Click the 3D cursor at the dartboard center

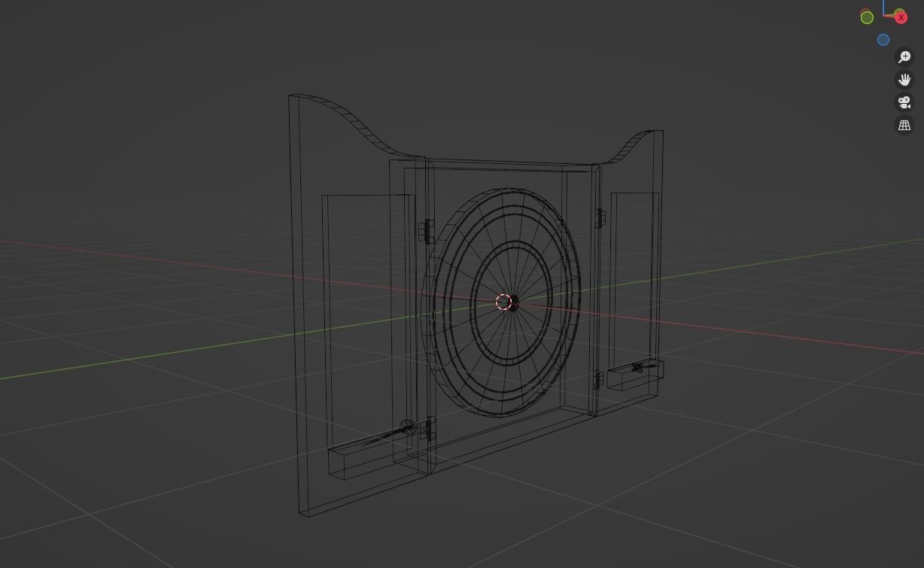pyautogui.click(x=504, y=302)
